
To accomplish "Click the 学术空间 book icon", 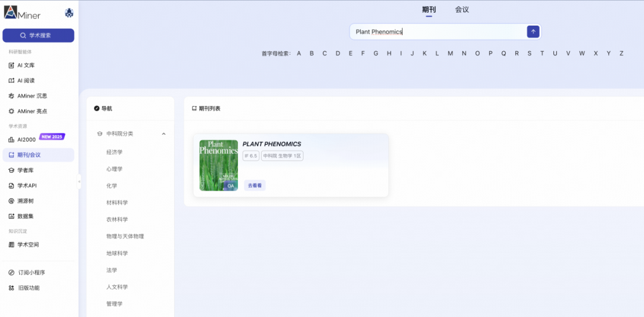I will pyautogui.click(x=11, y=245).
